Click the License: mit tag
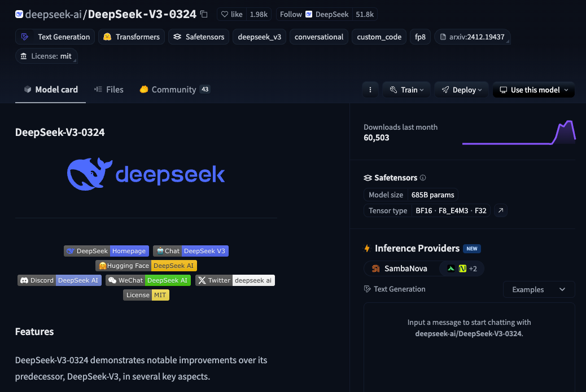Image resolution: width=586 pixels, height=392 pixels. (47, 56)
